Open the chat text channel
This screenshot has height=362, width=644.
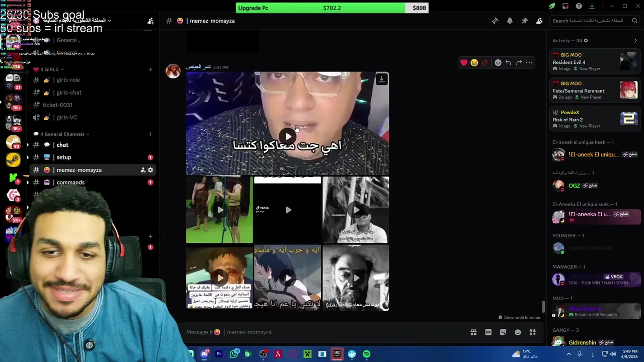click(x=93, y=145)
